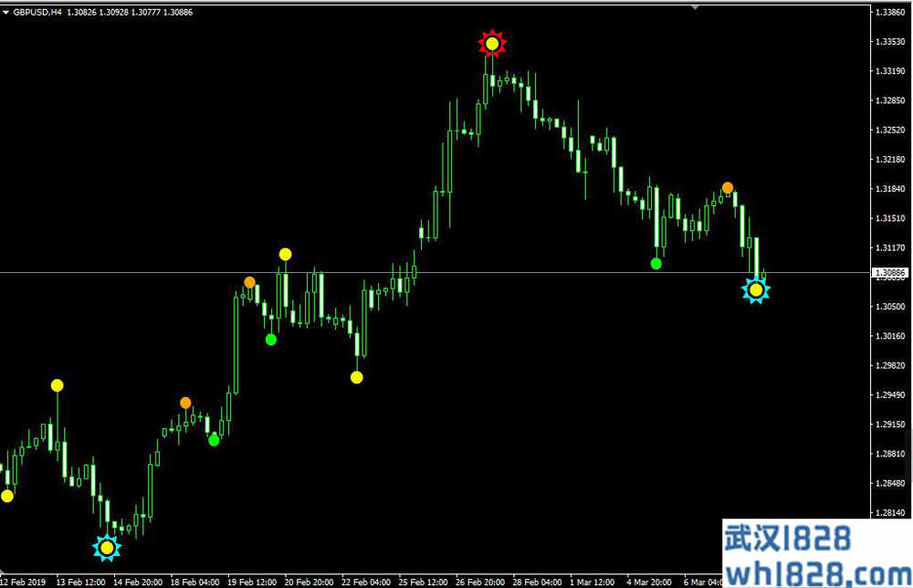
Task: Click the 1.33530 price level
Action: point(890,41)
